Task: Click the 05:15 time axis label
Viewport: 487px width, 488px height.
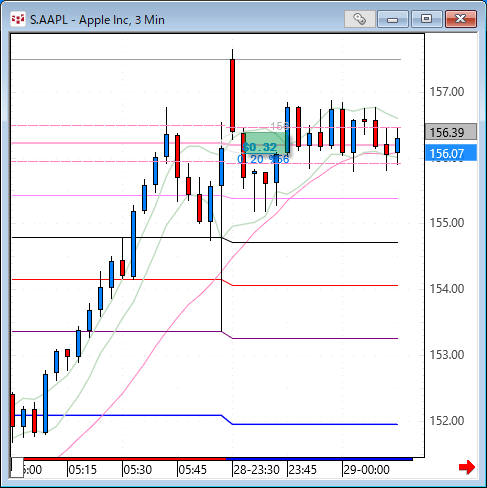Action: 83,470
